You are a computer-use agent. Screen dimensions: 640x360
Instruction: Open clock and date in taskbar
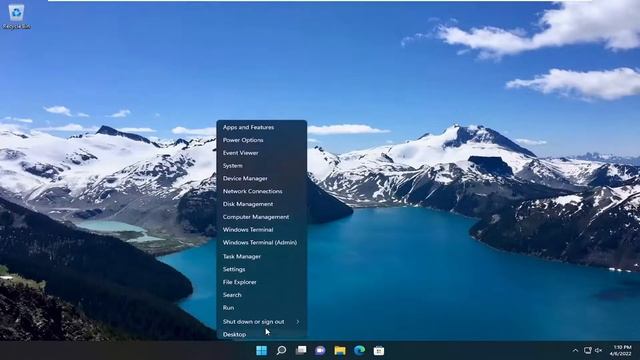click(x=620, y=351)
